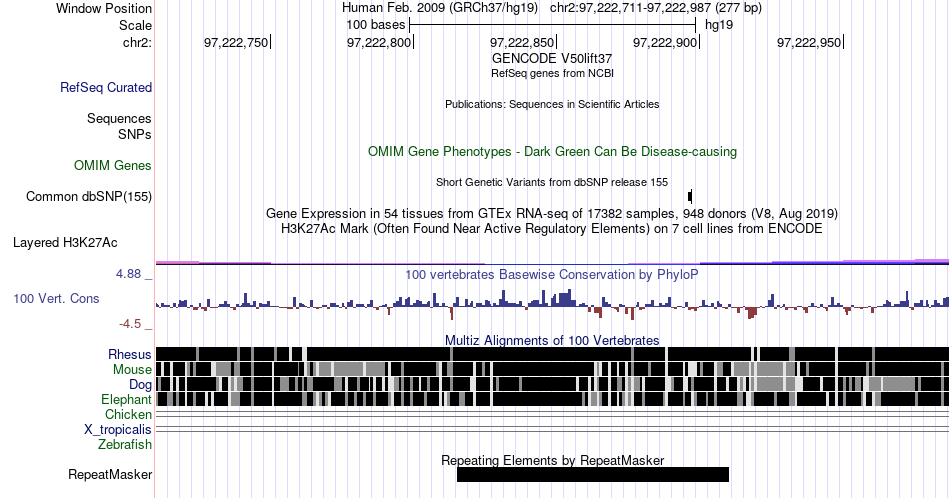Image resolution: width=950 pixels, height=498 pixels.
Task: Select the Mouse alignment label
Action: (132, 369)
